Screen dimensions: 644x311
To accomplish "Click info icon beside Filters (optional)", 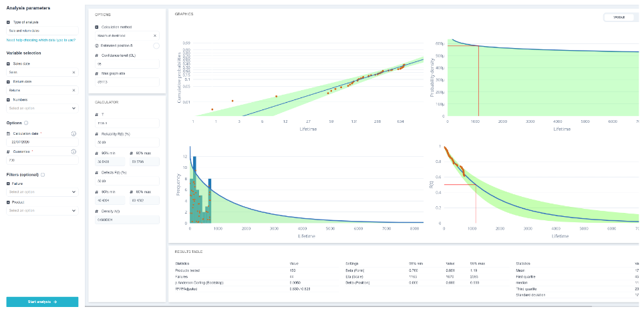I will pyautogui.click(x=43, y=175).
